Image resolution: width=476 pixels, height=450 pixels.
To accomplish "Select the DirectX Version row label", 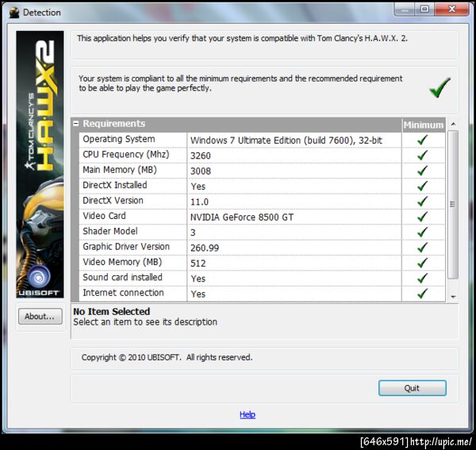I will [x=113, y=201].
